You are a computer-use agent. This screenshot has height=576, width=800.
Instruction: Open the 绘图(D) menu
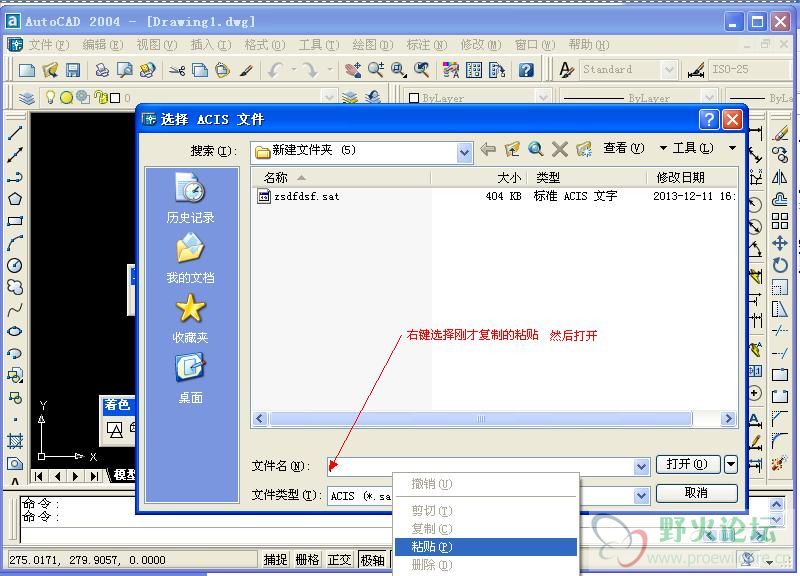[x=372, y=45]
